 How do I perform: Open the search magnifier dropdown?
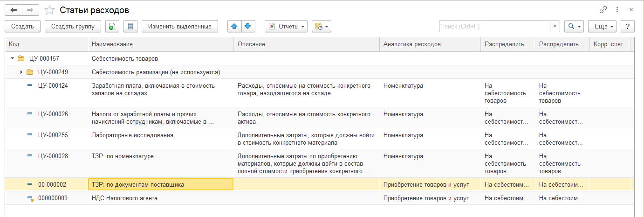[574, 27]
